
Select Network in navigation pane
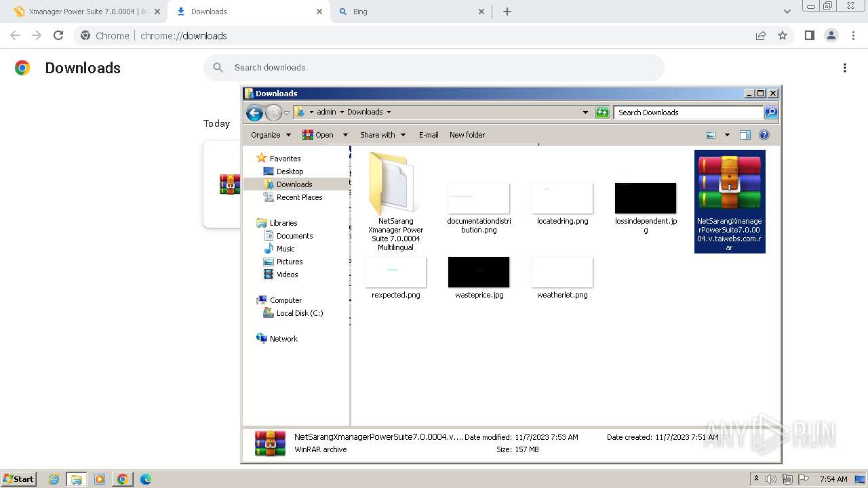click(x=283, y=339)
